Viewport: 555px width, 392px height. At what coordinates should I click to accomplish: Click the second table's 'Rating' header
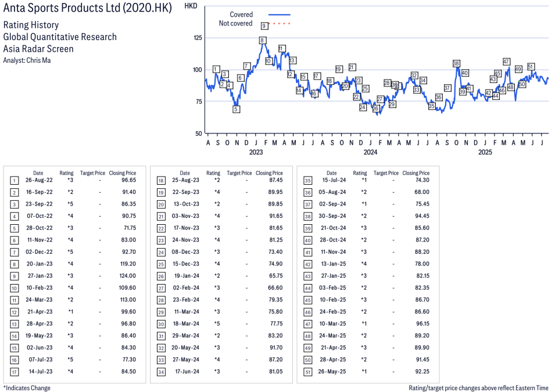pos(213,173)
